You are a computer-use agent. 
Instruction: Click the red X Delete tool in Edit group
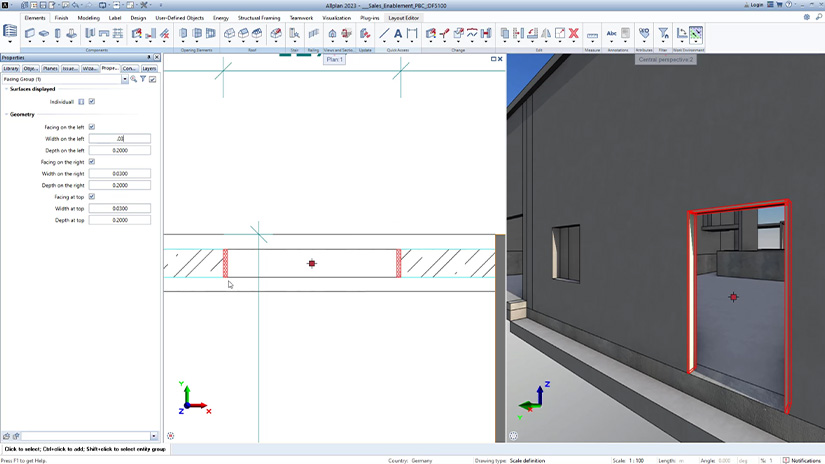point(574,34)
